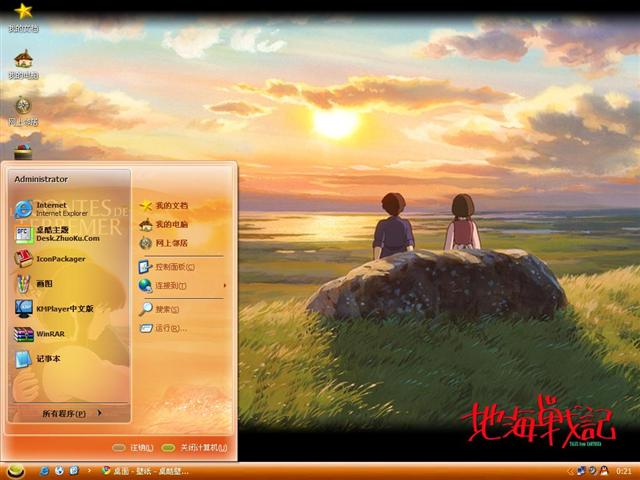The height and width of the screenshot is (480, 640).
Task: Click the taskbar clock showing 0:21
Action: (x=624, y=471)
